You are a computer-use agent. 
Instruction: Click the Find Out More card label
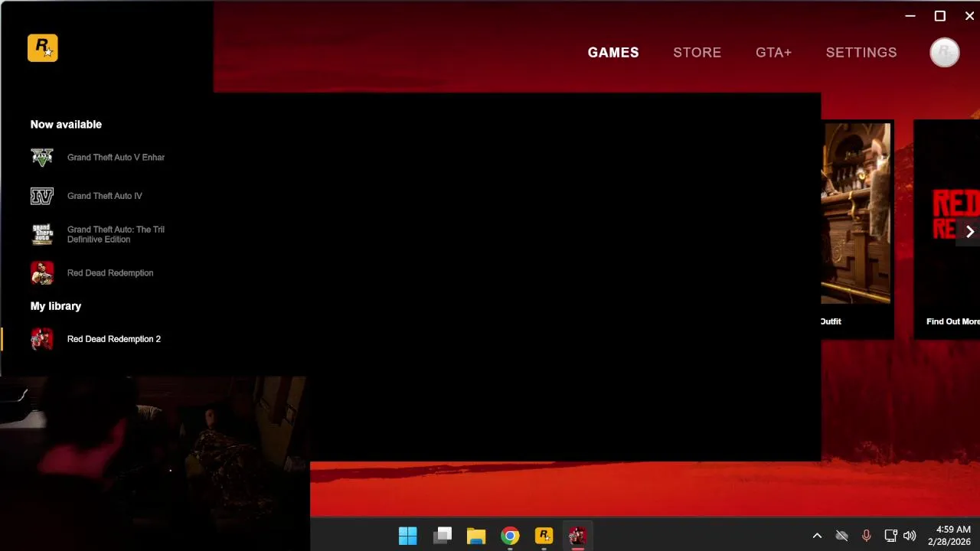[x=952, y=321]
